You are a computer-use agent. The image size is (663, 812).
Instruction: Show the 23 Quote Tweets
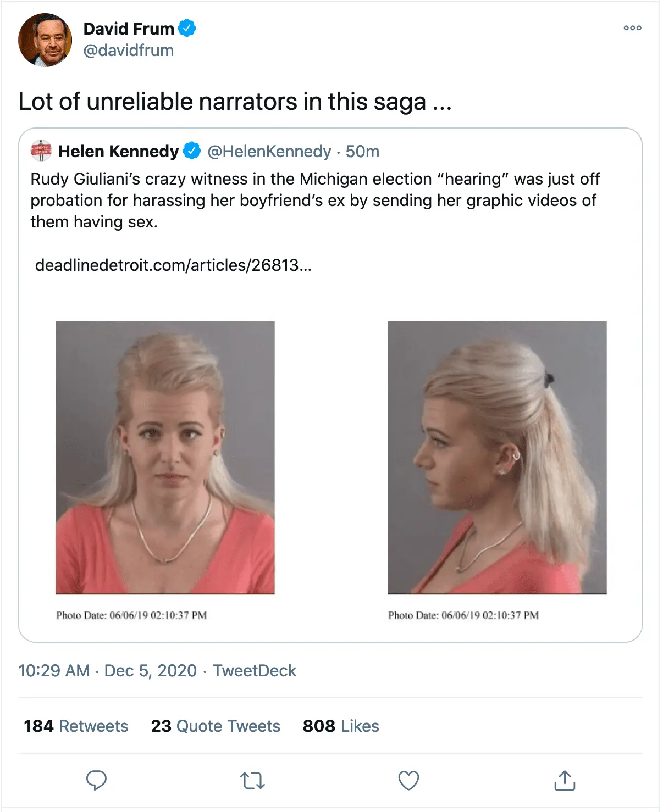(x=216, y=726)
